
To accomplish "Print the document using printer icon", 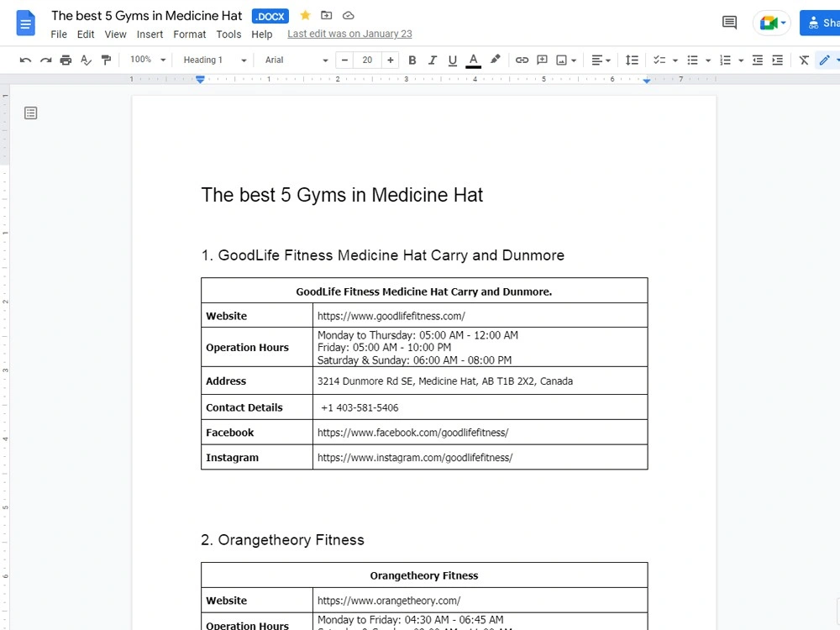I will tap(66, 60).
